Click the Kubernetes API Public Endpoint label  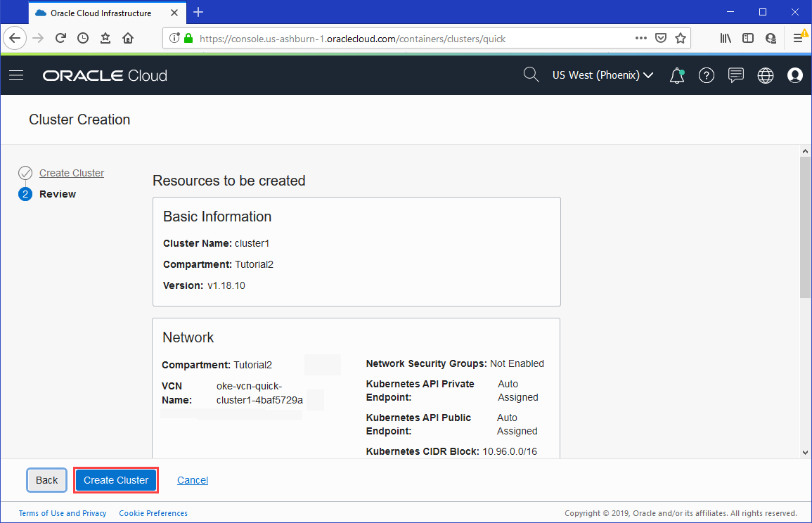tap(418, 424)
